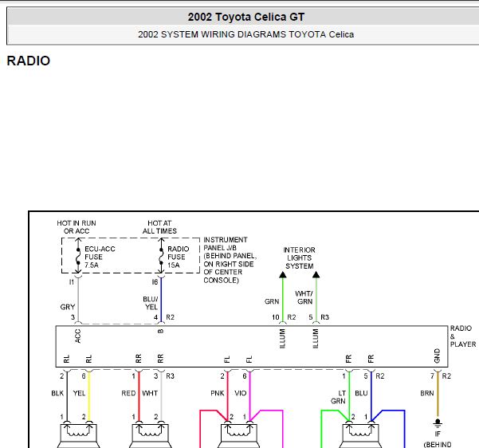Click the GRN wire arrow to Interior Lights
Image resolution: width=479 pixels, height=448 pixels.
[x=283, y=274]
